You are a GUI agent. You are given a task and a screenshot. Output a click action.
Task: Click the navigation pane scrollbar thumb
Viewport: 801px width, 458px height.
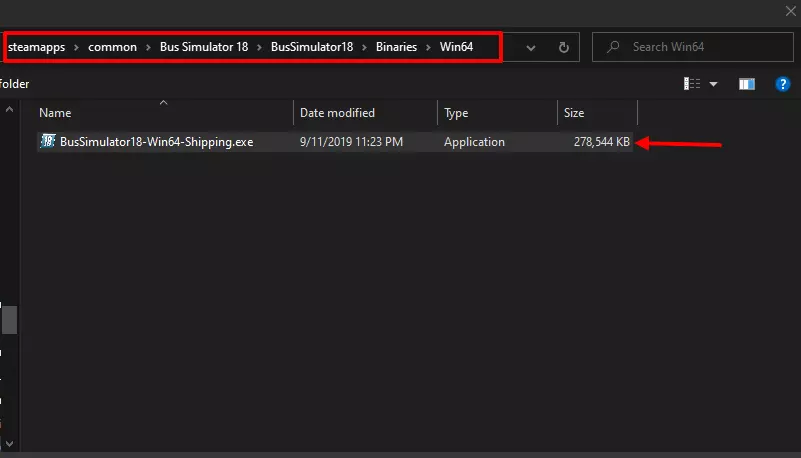tap(9, 320)
